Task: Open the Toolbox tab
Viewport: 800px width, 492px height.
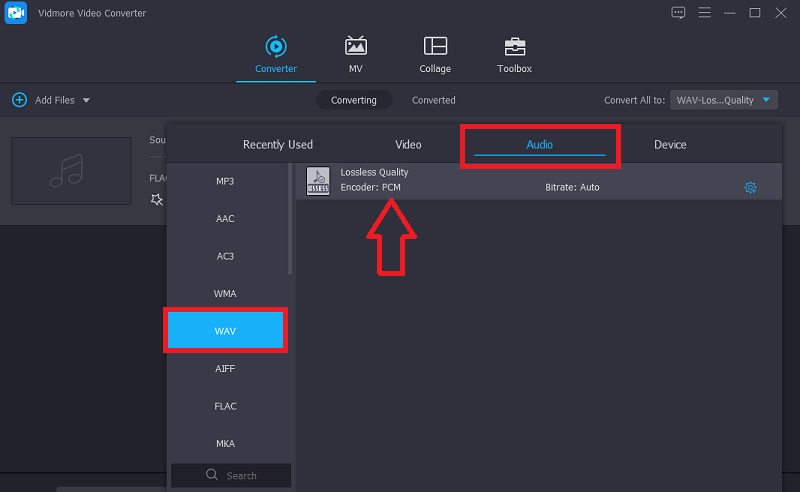Action: tap(514, 55)
